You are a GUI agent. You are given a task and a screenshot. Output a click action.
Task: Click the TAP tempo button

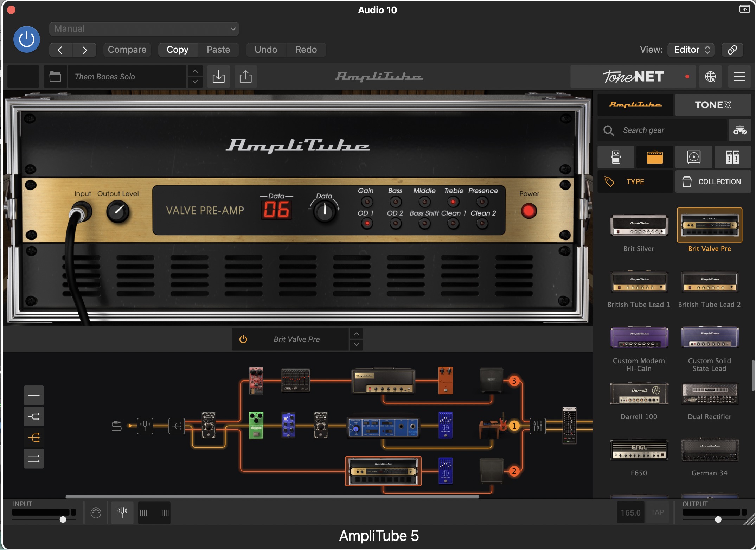tap(657, 512)
